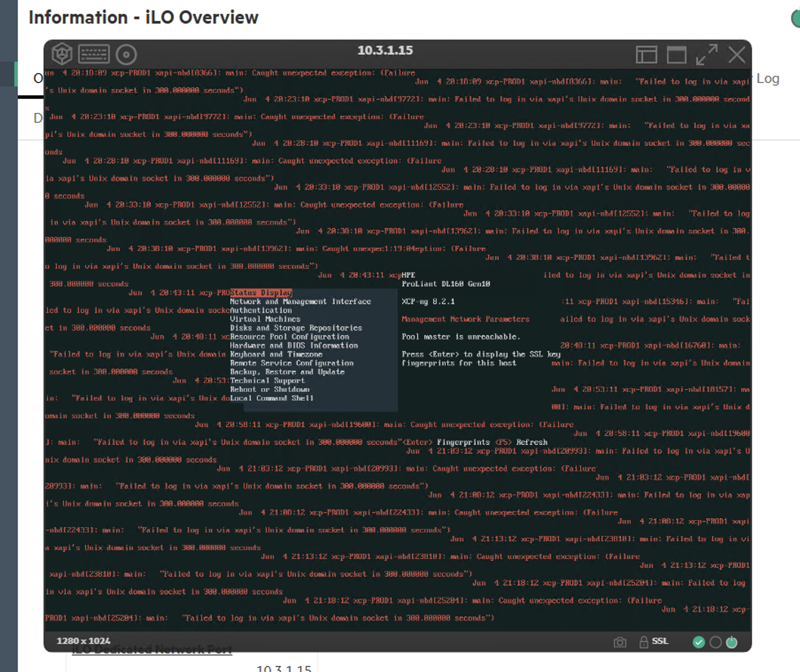Click the green power status icon
The height and width of the screenshot is (672, 800).
pos(732,642)
